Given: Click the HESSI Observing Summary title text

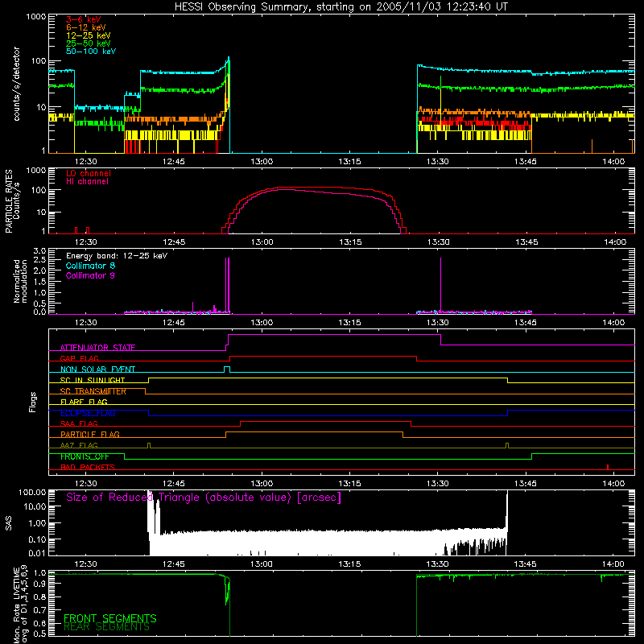Looking at the screenshot, I should 341,7.
